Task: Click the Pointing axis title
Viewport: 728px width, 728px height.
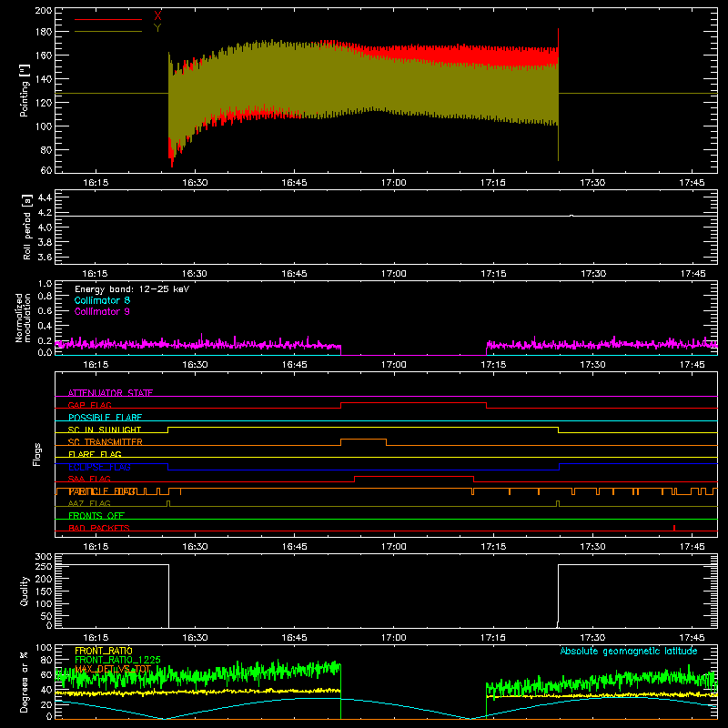Action: [25, 90]
